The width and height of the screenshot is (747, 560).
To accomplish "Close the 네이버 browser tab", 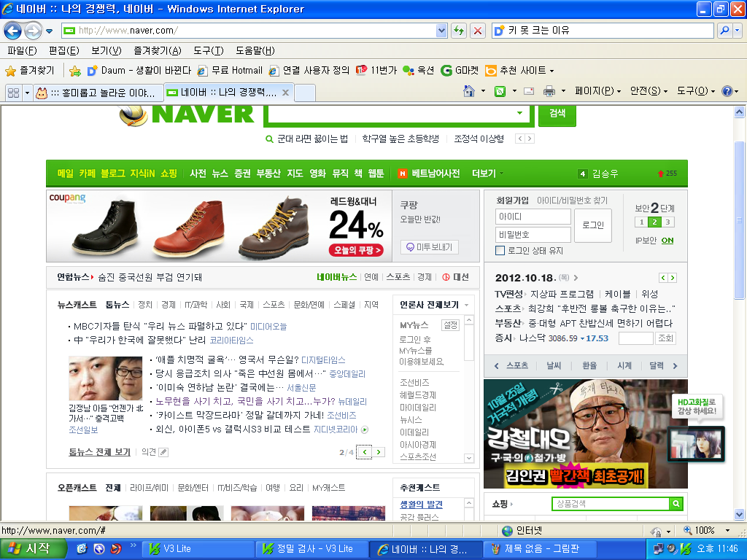I will tap(285, 93).
